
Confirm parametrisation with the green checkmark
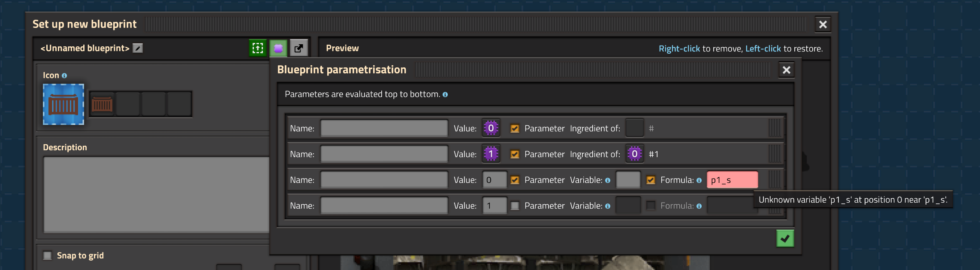click(x=785, y=239)
